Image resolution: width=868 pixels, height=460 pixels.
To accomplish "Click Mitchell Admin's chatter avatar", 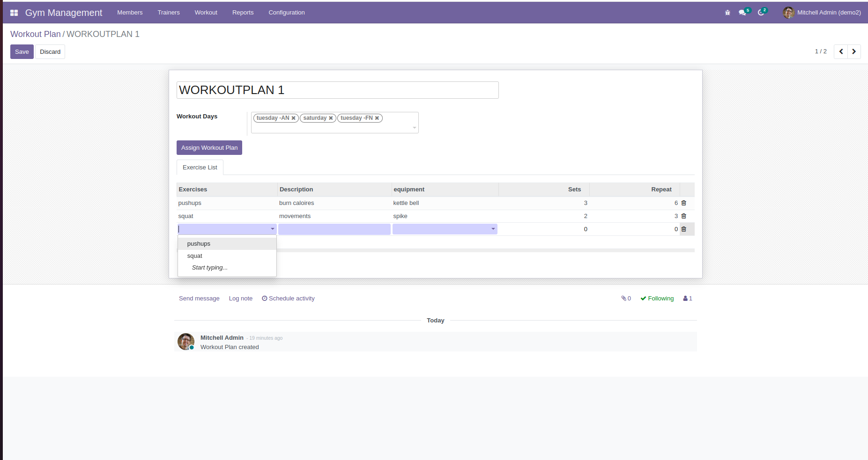I will [186, 342].
